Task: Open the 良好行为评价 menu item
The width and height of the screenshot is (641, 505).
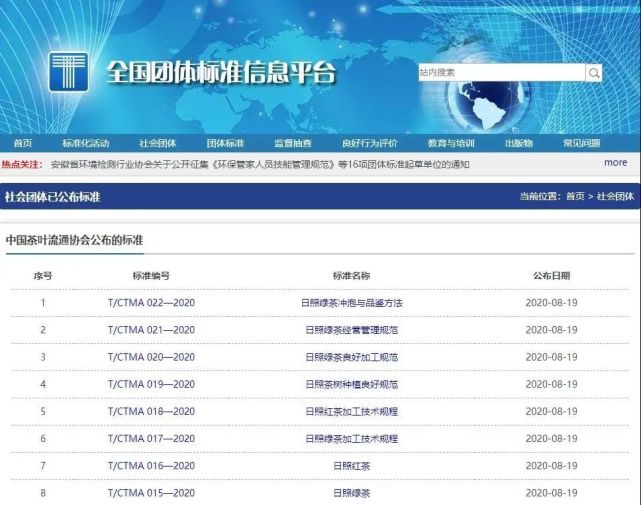Action: [370, 143]
